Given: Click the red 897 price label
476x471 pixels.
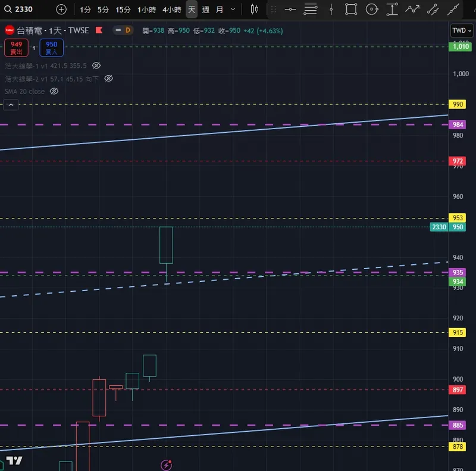Looking at the screenshot, I should [x=457, y=390].
